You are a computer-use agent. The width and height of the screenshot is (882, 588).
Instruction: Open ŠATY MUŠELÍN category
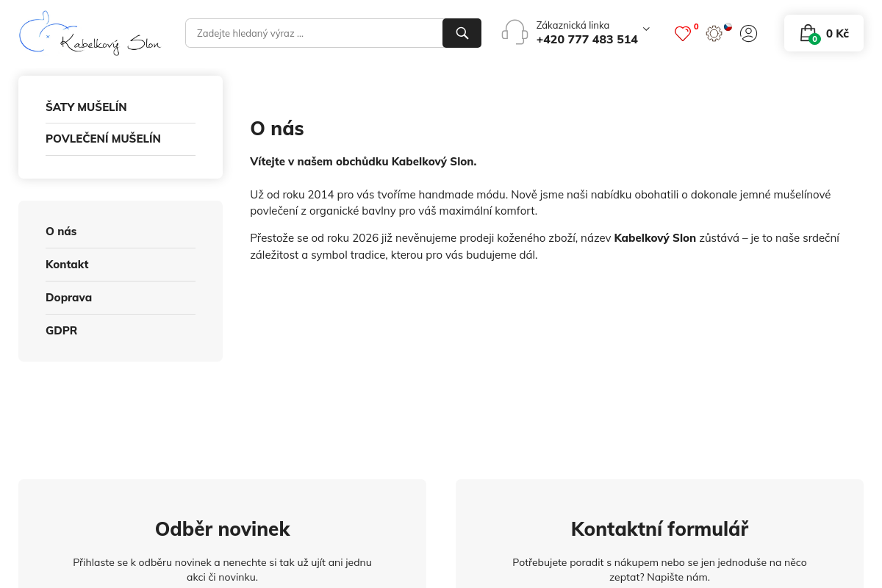[86, 107]
